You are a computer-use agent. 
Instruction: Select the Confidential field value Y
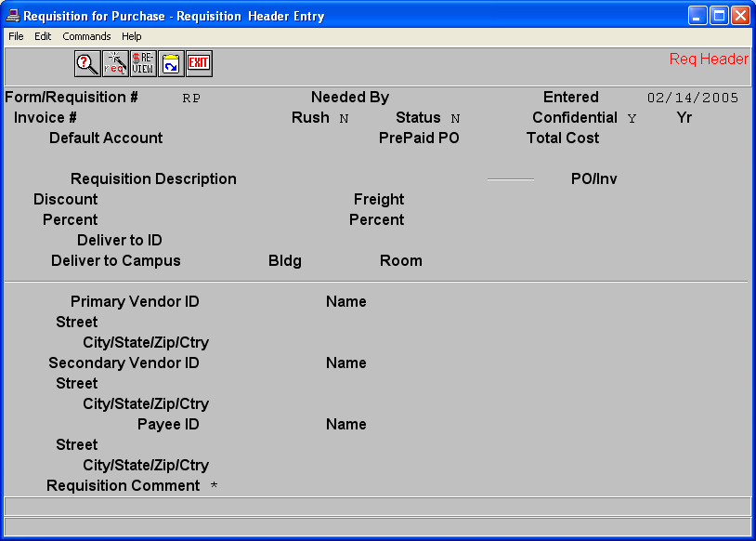(632, 118)
